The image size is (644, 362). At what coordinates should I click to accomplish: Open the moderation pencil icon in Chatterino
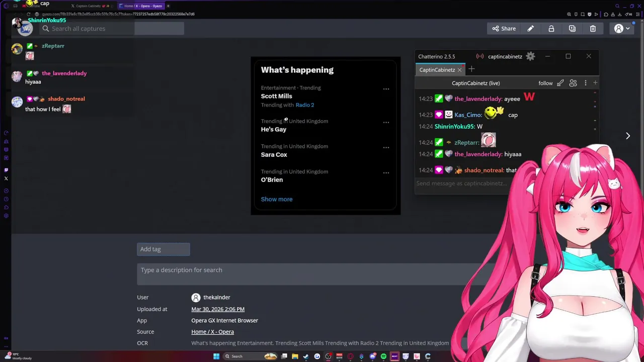(x=560, y=83)
